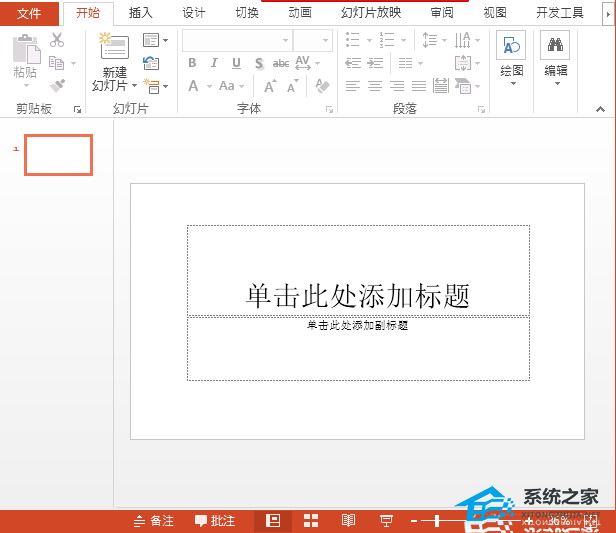Start slide show from status bar

pos(386,521)
